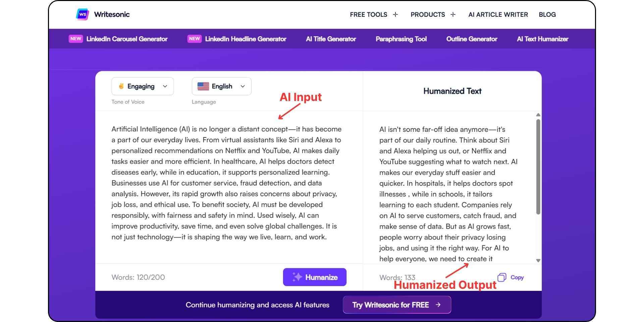Click the US flag icon
Screen dimensions: 644x322
point(203,86)
